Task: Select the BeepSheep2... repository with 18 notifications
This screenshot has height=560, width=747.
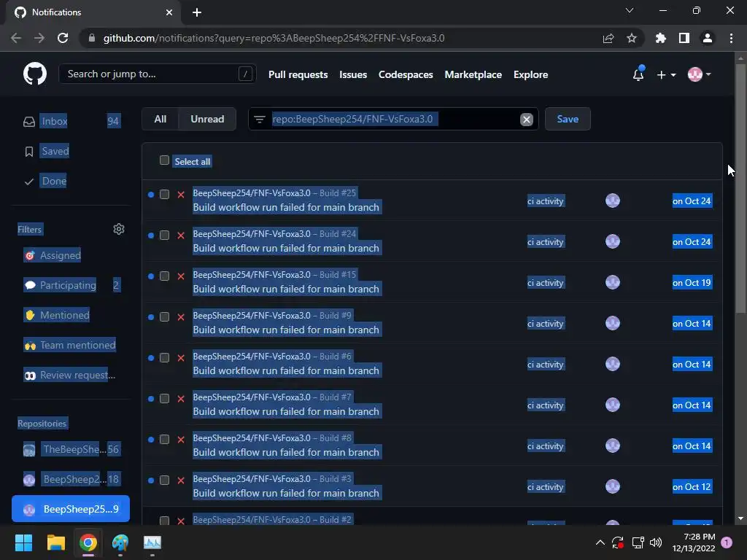Action: point(71,479)
